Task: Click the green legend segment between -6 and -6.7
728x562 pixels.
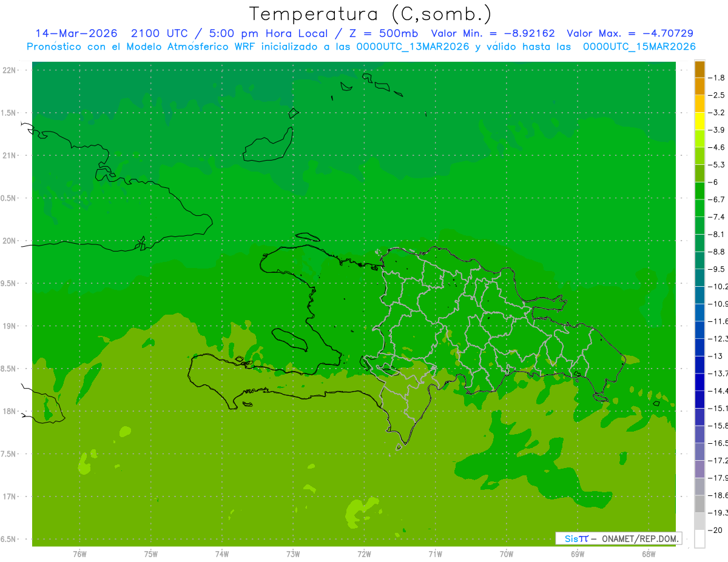Action: point(699,191)
